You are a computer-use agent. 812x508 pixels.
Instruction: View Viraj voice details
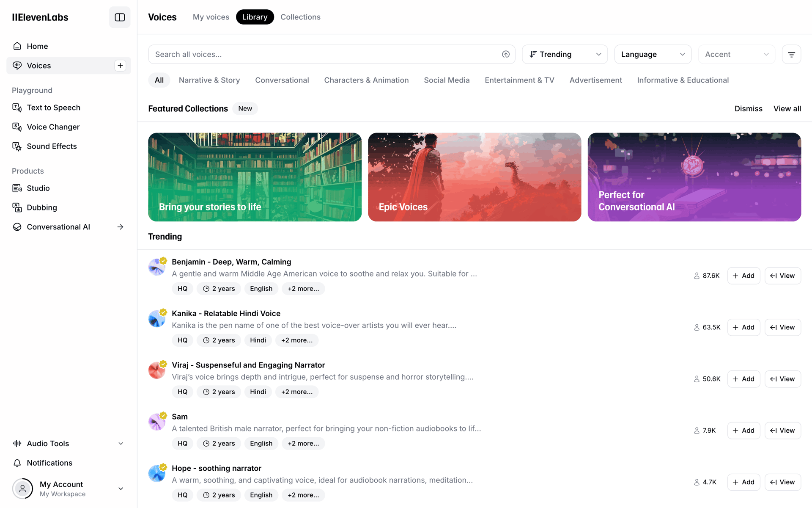782,379
